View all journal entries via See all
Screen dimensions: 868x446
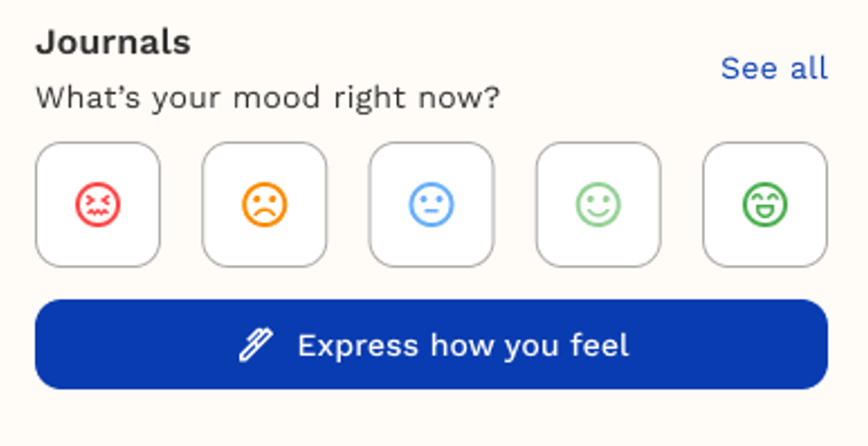coord(773,68)
